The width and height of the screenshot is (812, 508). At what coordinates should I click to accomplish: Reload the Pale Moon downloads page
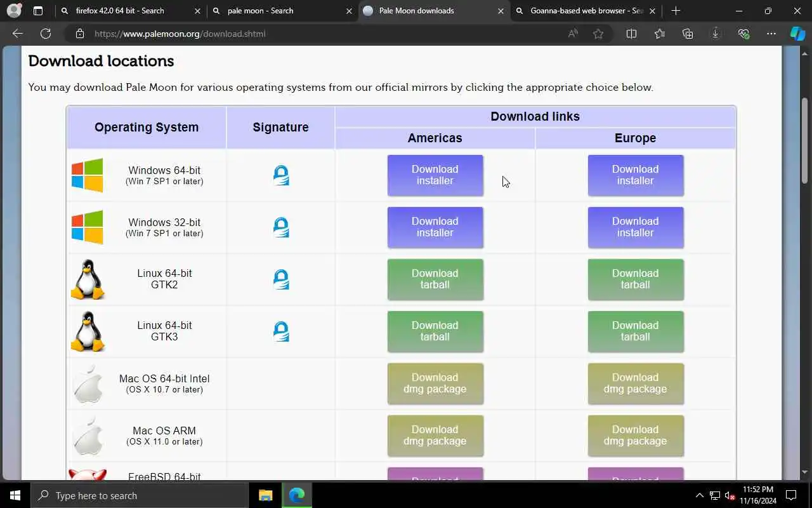[x=46, y=34]
